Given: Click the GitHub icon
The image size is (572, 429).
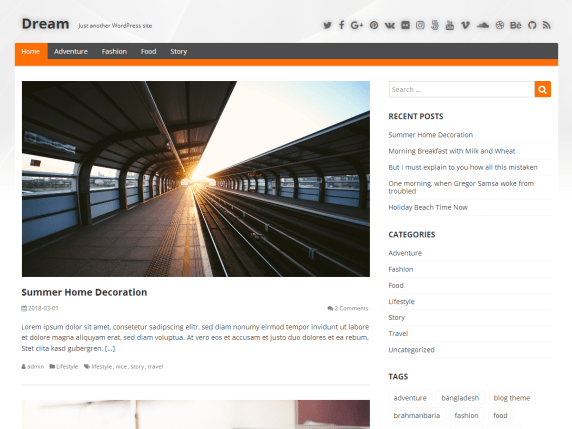Looking at the screenshot, I should coord(532,25).
